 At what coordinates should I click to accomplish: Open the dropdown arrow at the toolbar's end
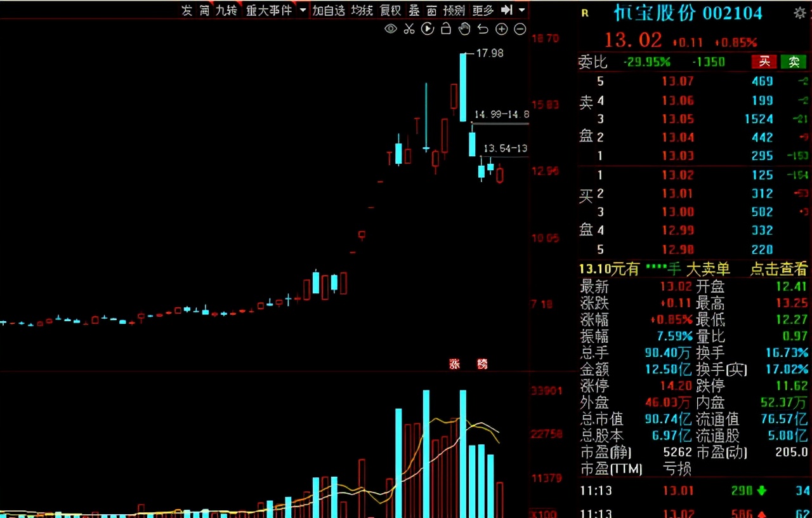pyautogui.click(x=522, y=10)
